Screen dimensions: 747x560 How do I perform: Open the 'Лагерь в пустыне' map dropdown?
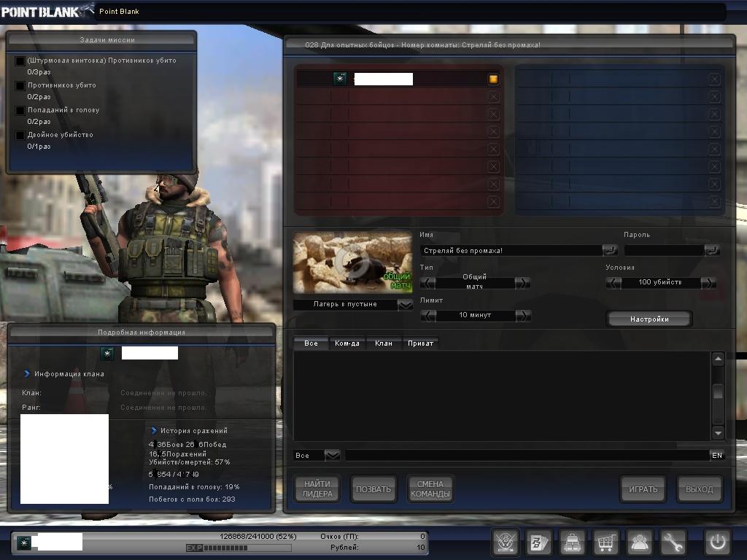click(x=406, y=305)
